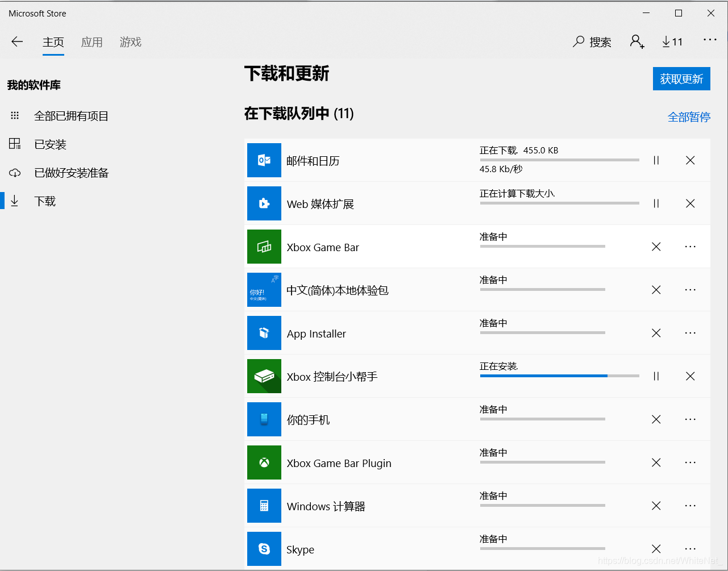Cancel the Windows 计算器 download

(656, 506)
